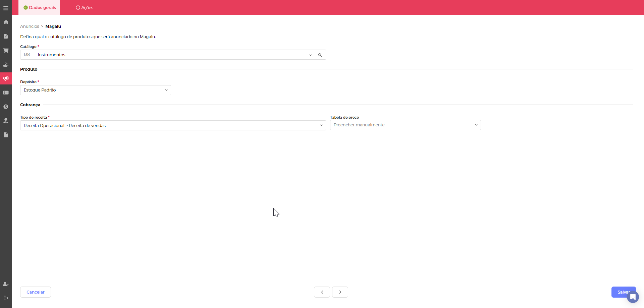Open the dollar coin finance icon
This screenshot has height=308, width=644.
(6, 107)
